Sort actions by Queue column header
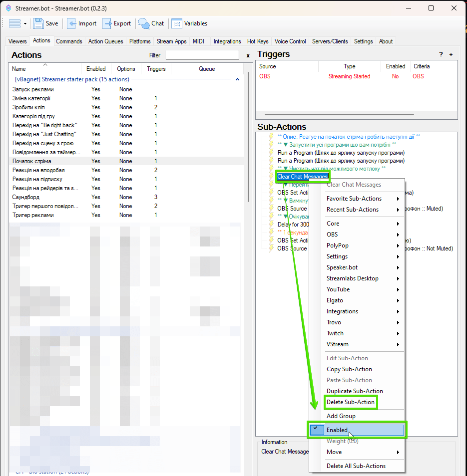 pos(207,69)
